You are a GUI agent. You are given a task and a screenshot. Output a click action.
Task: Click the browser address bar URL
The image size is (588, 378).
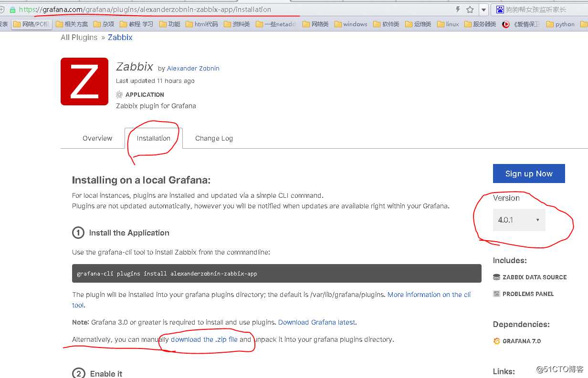(x=145, y=10)
